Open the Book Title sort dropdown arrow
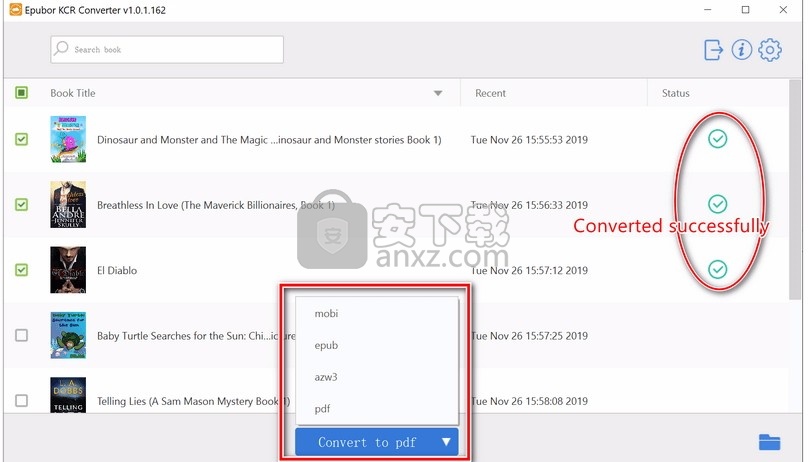Viewport: 810px width, 462px height. 438,94
